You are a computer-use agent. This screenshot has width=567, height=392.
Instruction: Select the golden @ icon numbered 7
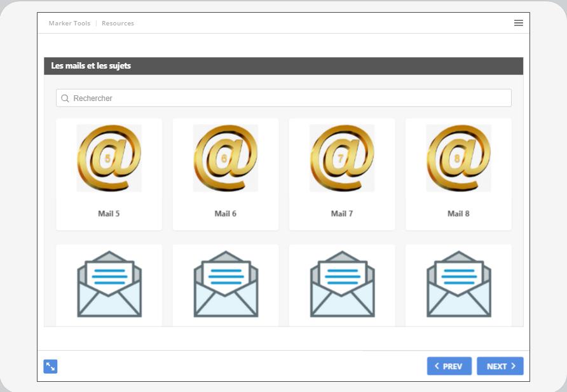coord(342,158)
